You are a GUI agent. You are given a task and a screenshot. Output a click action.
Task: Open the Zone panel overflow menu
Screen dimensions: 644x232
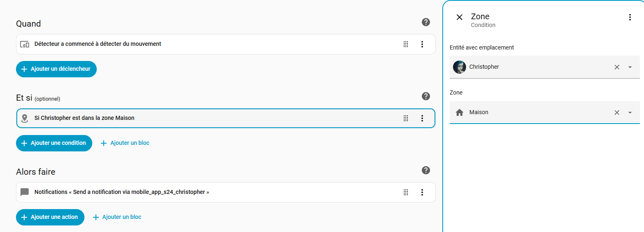coord(630,17)
